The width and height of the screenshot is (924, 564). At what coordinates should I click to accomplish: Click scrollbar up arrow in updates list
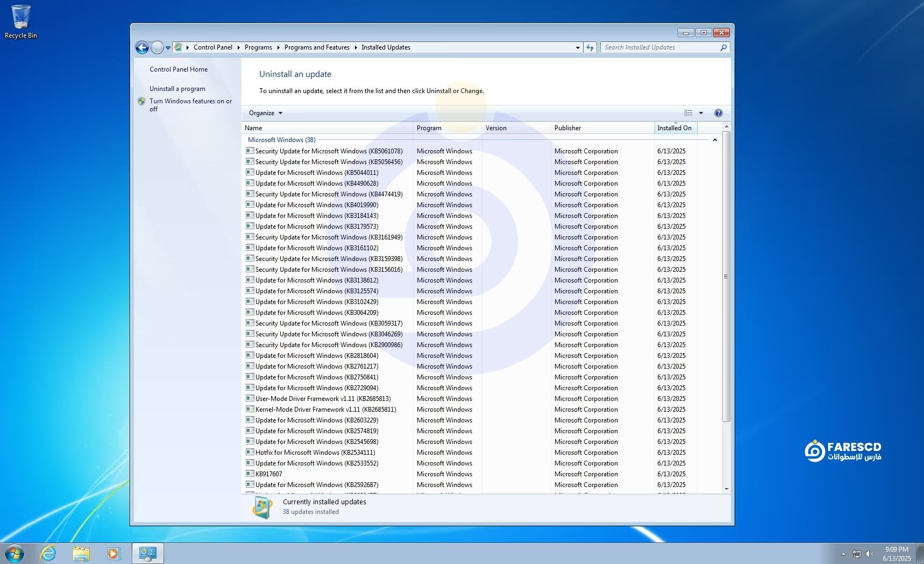727,127
